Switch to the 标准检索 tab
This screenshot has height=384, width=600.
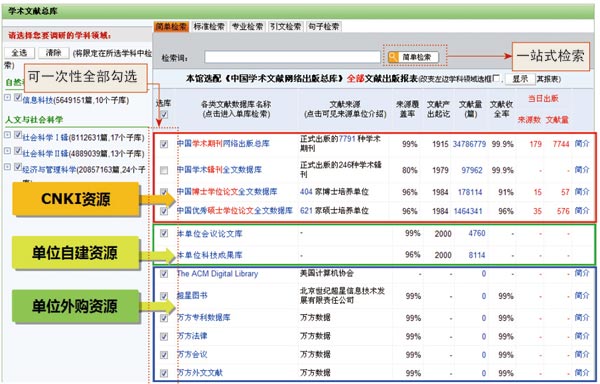pyautogui.click(x=209, y=26)
